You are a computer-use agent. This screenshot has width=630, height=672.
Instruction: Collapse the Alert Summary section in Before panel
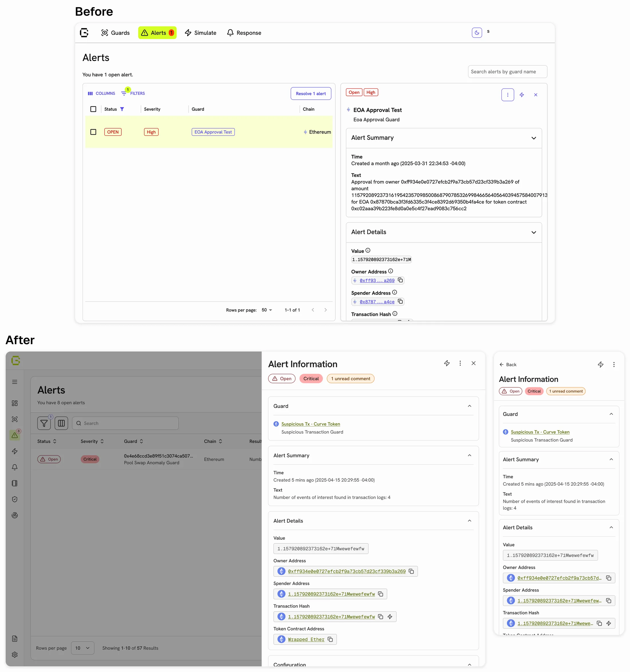(533, 138)
